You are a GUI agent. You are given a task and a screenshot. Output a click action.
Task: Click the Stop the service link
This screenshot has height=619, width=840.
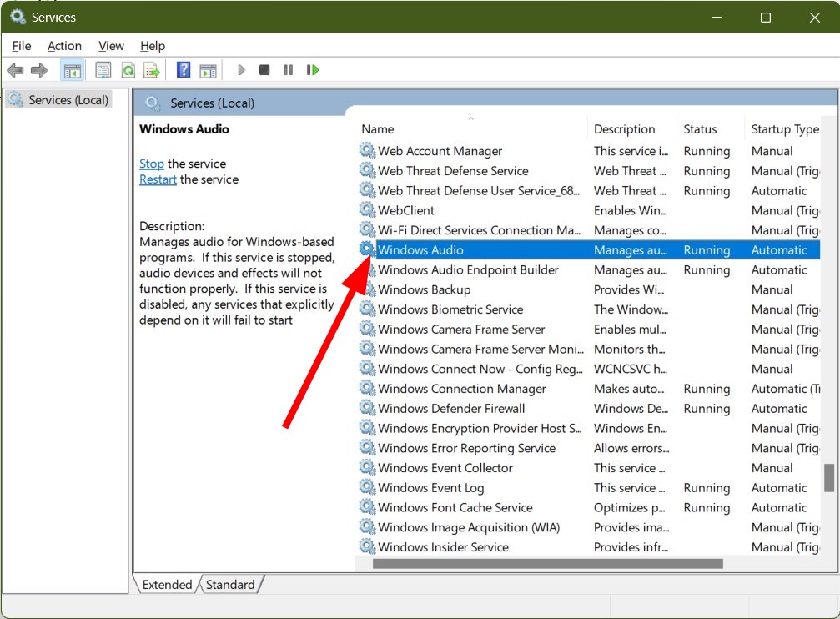(151, 164)
